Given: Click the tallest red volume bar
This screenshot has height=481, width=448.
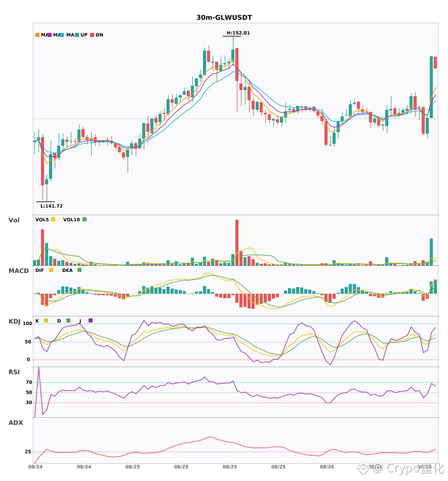Looking at the screenshot, I should [237, 243].
